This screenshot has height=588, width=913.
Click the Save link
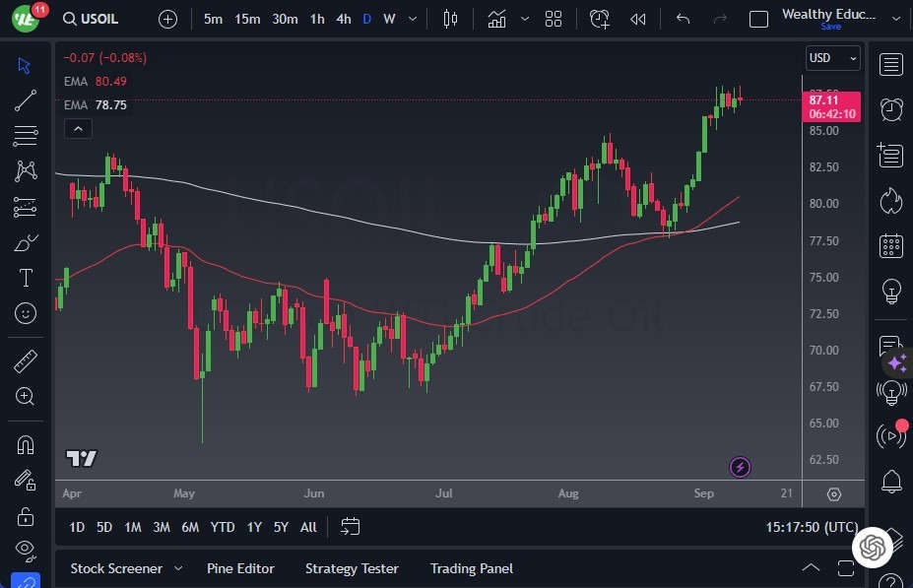[831, 28]
